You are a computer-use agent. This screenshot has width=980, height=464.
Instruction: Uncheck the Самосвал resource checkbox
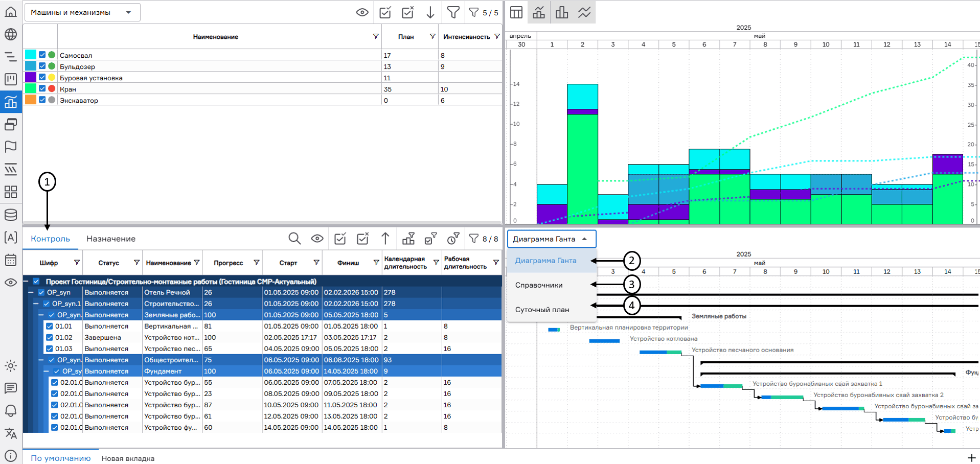pyautogui.click(x=42, y=55)
